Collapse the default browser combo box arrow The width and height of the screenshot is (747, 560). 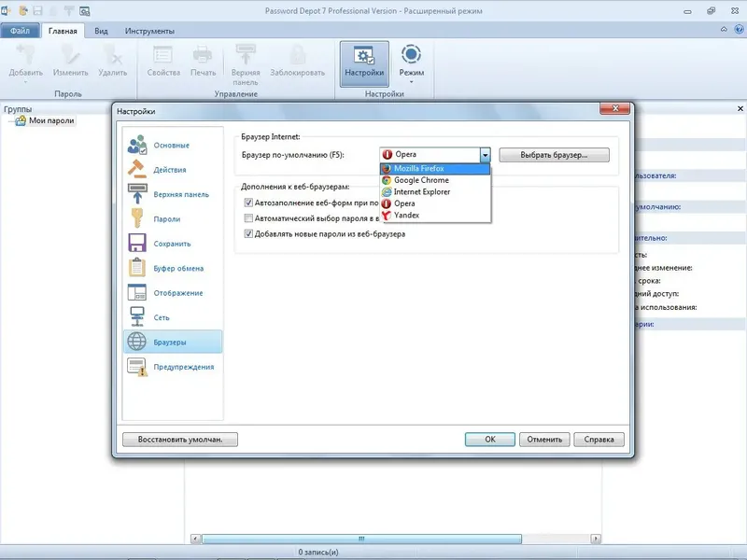[x=485, y=155]
